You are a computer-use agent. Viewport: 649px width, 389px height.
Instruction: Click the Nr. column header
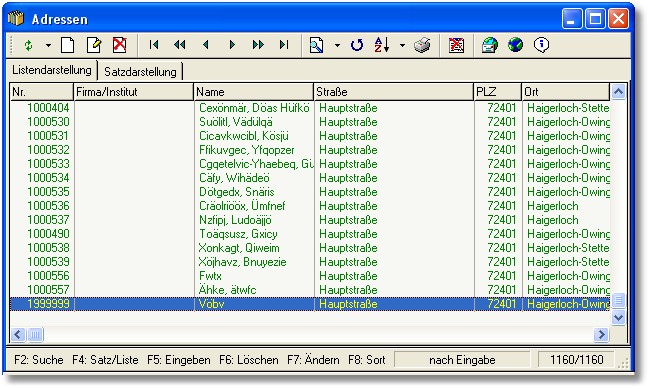41,92
